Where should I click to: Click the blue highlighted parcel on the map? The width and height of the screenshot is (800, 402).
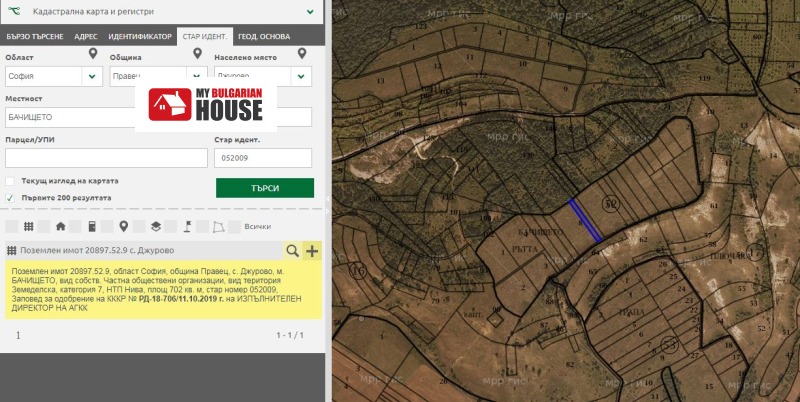click(x=584, y=219)
